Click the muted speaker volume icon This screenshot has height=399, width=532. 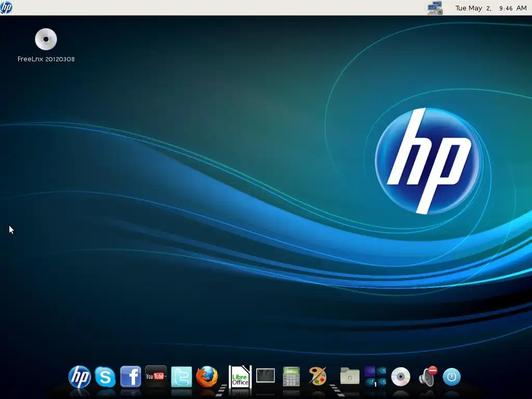(428, 376)
